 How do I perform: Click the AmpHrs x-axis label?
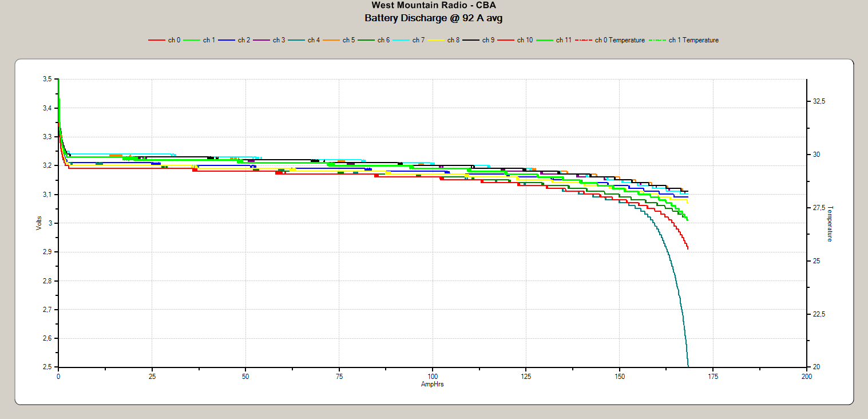click(432, 385)
